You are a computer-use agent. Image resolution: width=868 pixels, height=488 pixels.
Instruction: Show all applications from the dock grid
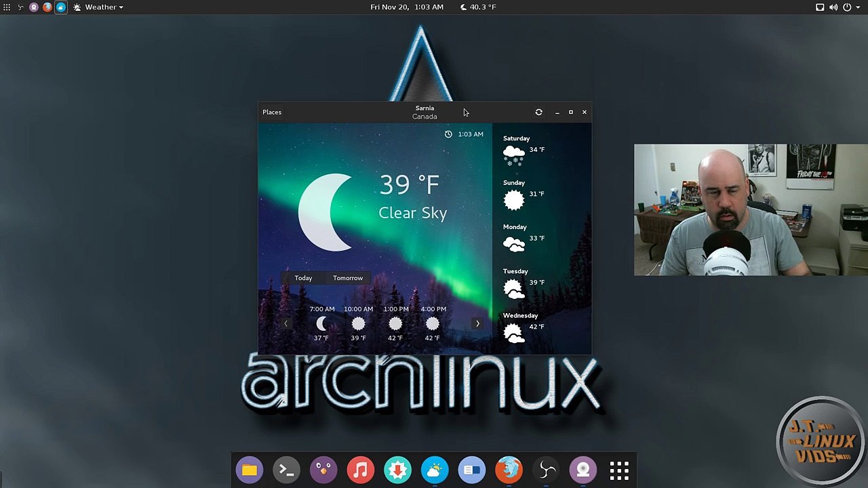pyautogui.click(x=619, y=470)
